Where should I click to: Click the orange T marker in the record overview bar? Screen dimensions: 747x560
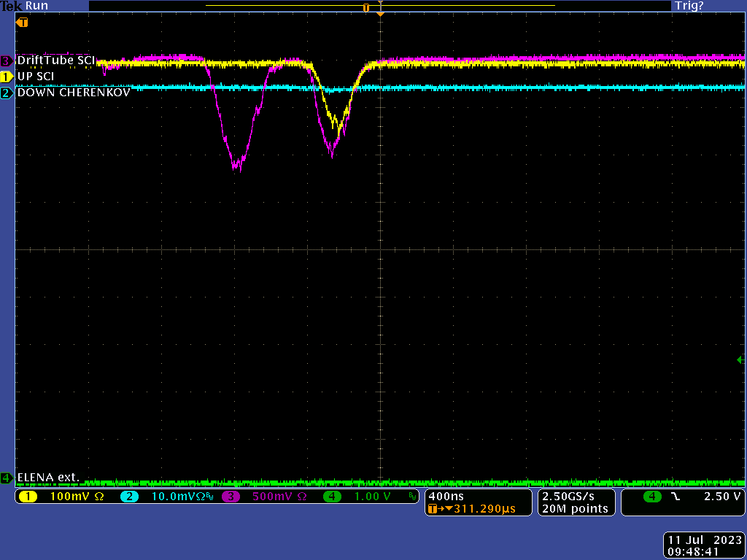(366, 7)
